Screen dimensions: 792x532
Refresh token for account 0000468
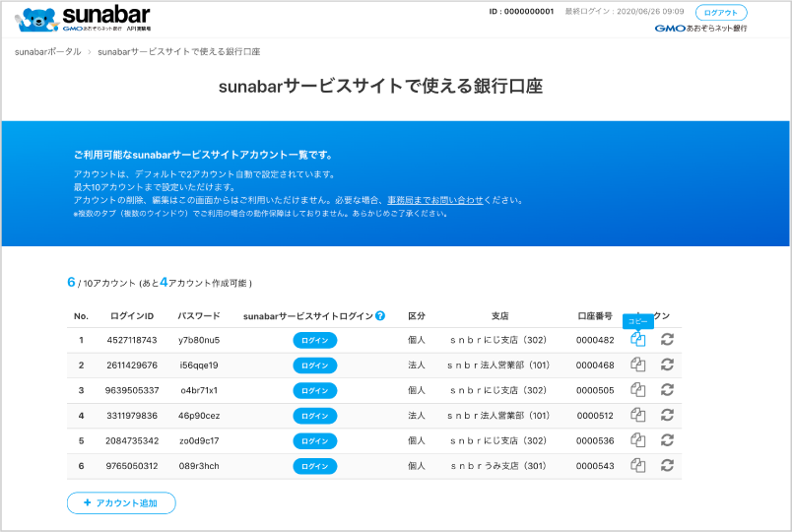pyautogui.click(x=667, y=365)
